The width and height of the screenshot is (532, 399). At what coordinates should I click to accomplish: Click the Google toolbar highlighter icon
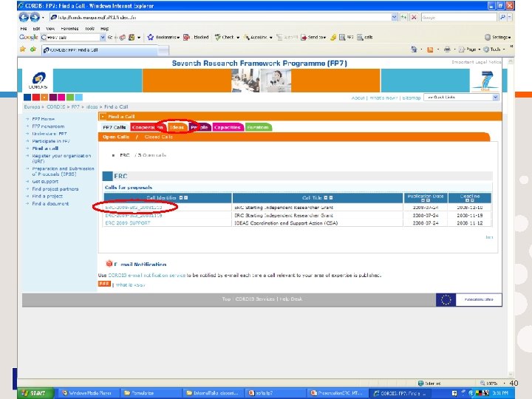(x=333, y=38)
